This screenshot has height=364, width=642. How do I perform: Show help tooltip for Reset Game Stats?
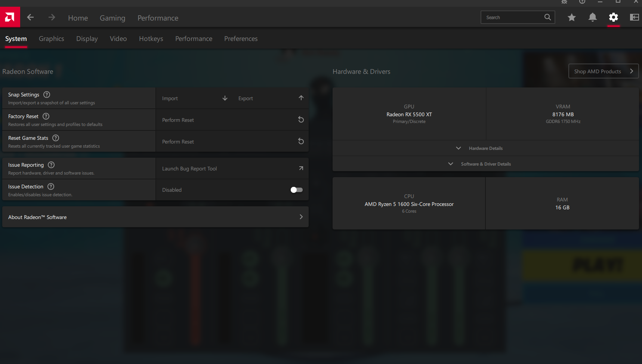pos(56,138)
